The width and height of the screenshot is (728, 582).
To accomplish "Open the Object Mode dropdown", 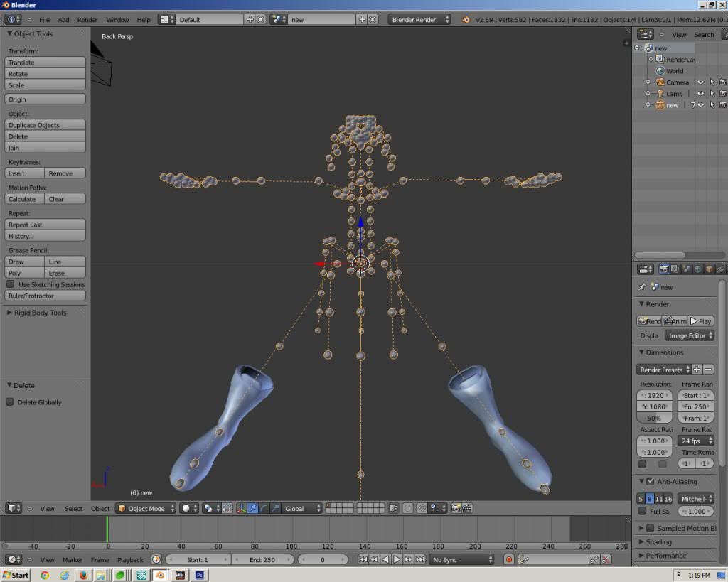I will coord(146,508).
